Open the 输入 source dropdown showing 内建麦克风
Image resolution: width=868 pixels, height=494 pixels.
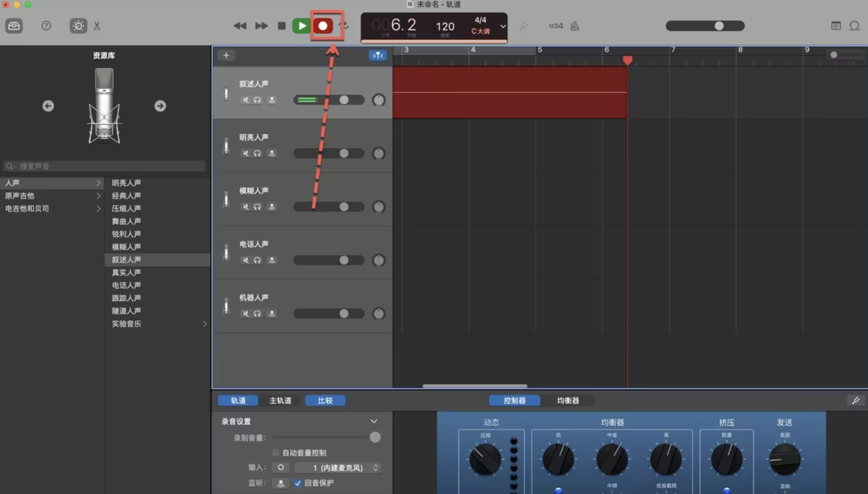tap(337, 468)
